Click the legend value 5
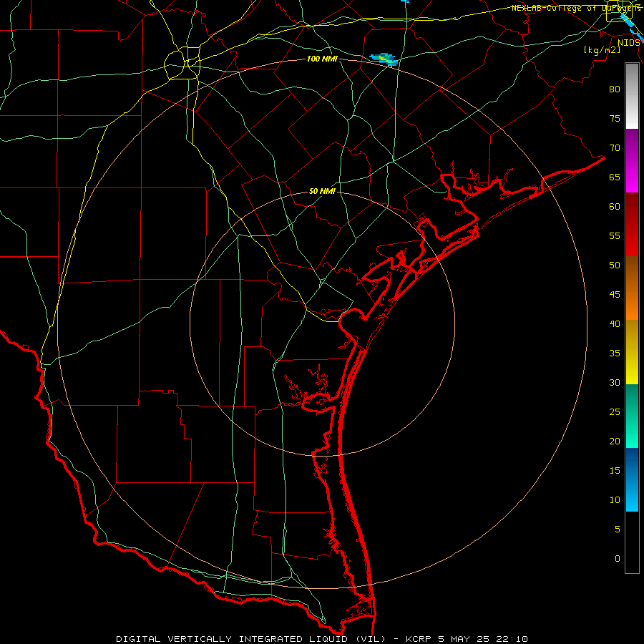This screenshot has height=644, width=644. tap(618, 529)
